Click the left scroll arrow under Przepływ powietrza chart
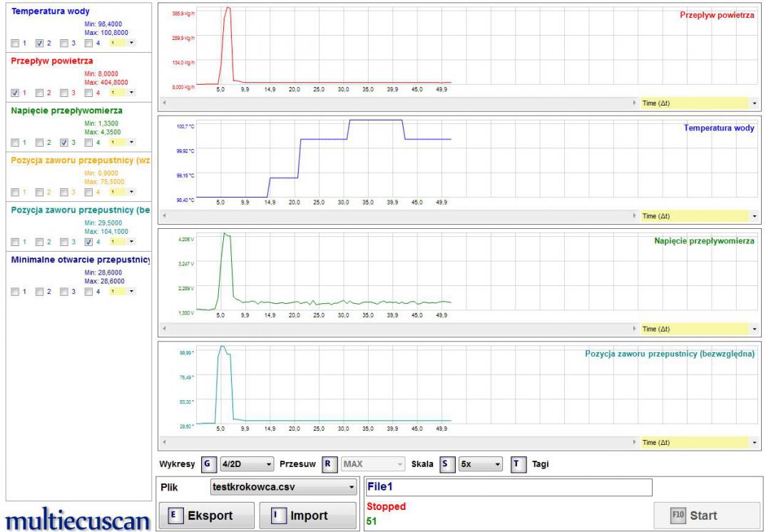The width and height of the screenshot is (766, 532). pos(165,103)
